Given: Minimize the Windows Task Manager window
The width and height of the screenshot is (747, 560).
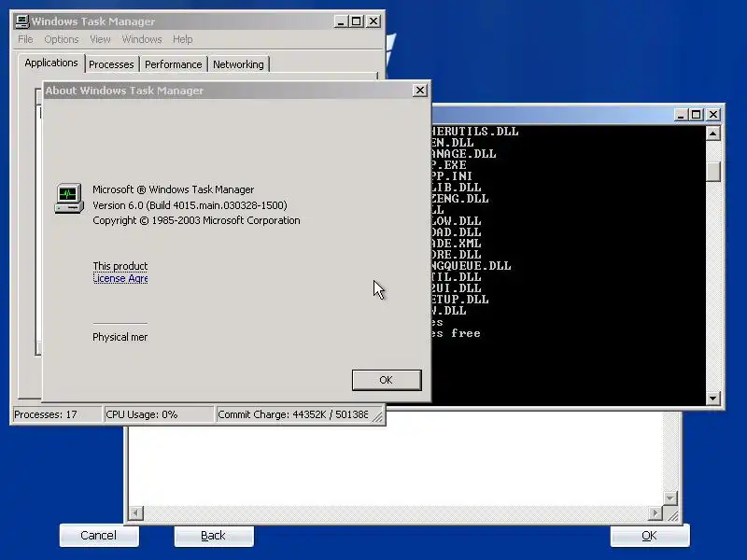Looking at the screenshot, I should coord(341,21).
